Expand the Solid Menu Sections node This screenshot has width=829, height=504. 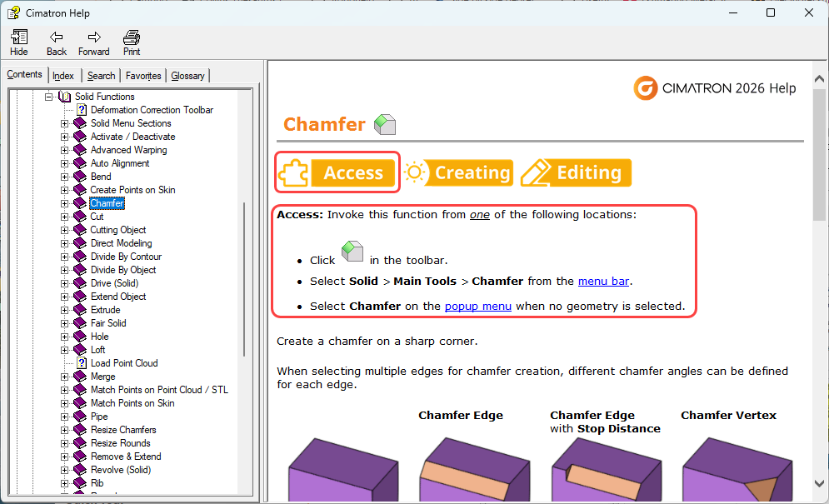(64, 123)
